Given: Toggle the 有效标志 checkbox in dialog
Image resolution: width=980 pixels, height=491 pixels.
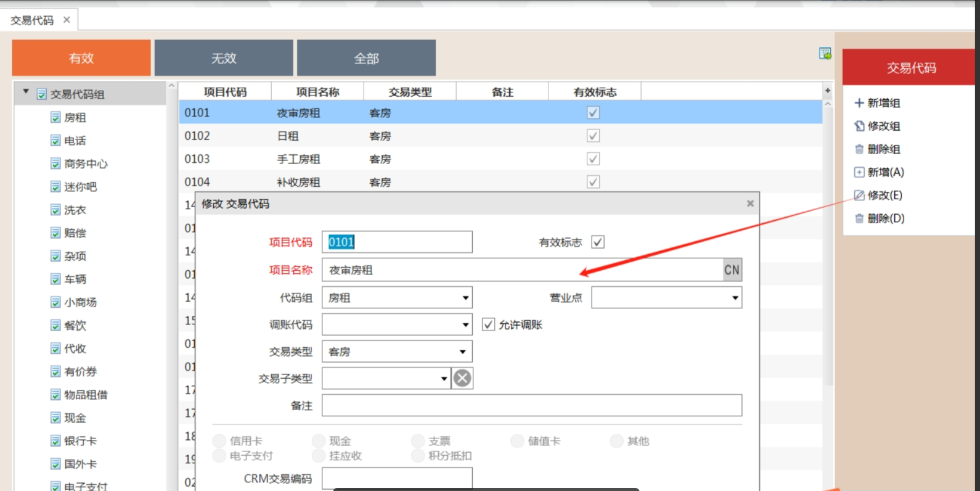Looking at the screenshot, I should tap(597, 242).
